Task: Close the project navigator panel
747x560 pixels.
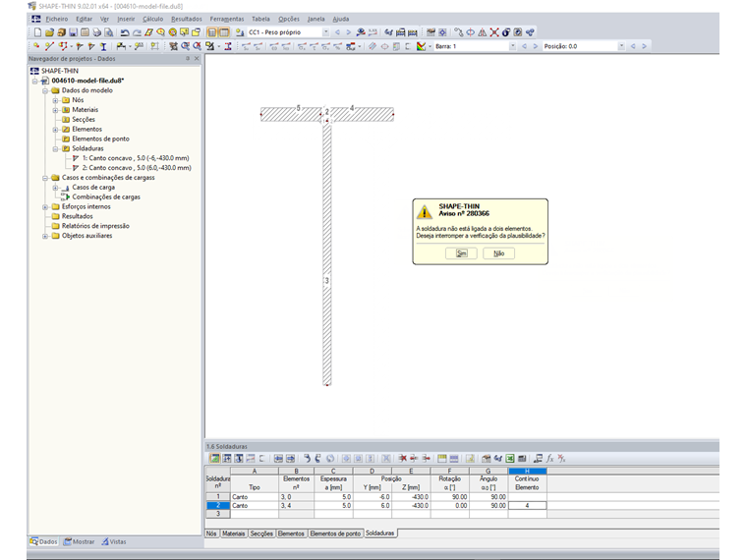Action: tap(197, 59)
